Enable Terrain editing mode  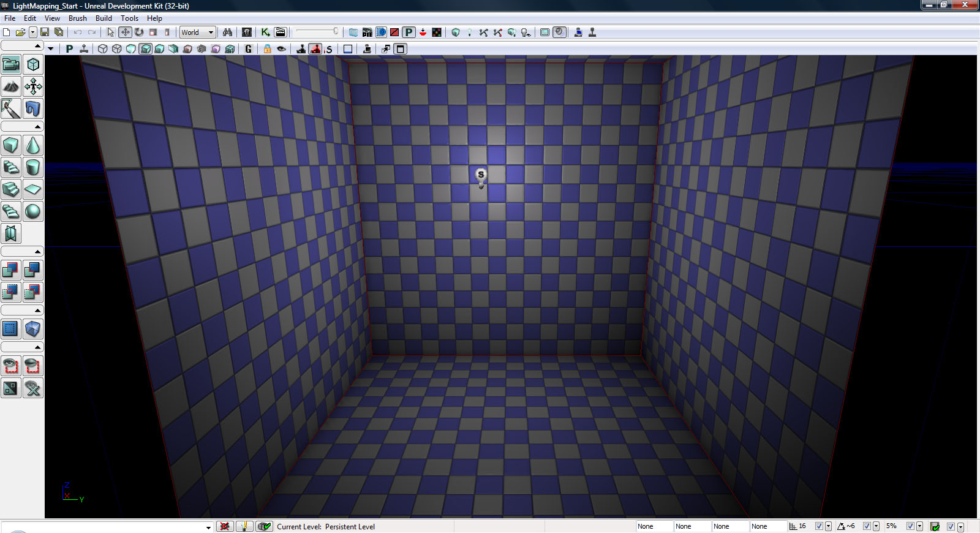(11, 86)
